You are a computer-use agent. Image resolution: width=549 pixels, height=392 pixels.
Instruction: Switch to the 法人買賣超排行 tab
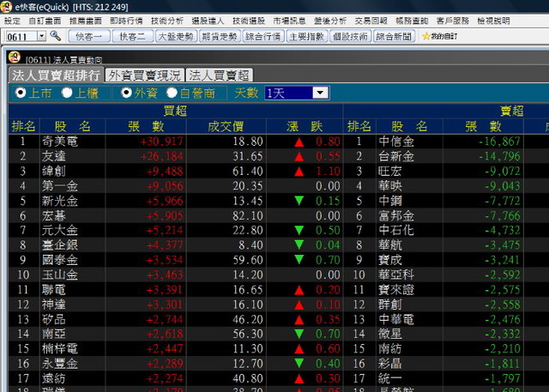[x=56, y=75]
